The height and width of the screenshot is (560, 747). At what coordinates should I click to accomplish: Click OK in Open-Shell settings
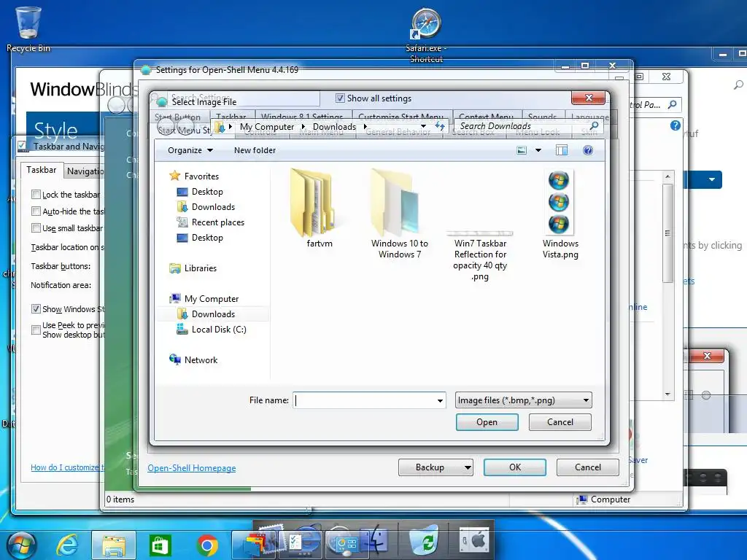pos(515,467)
